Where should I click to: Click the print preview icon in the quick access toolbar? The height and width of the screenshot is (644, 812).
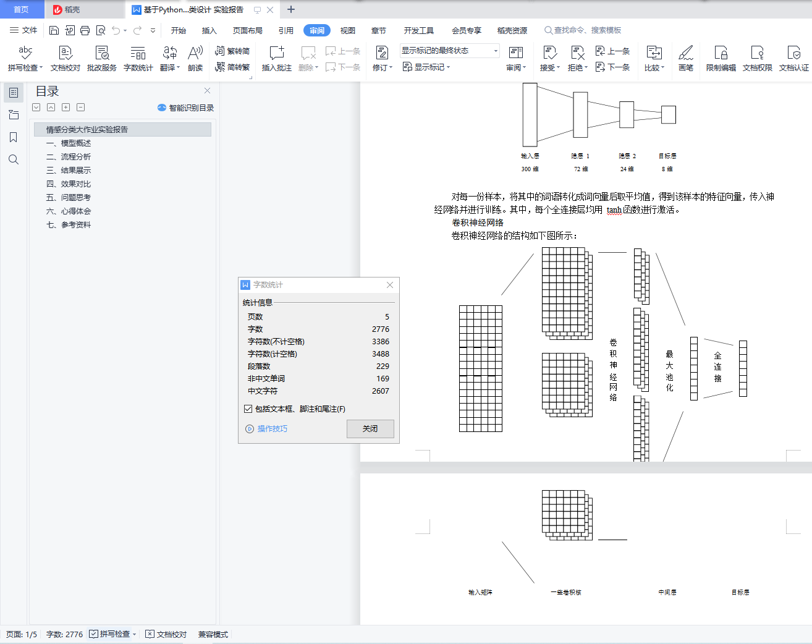pos(100,30)
